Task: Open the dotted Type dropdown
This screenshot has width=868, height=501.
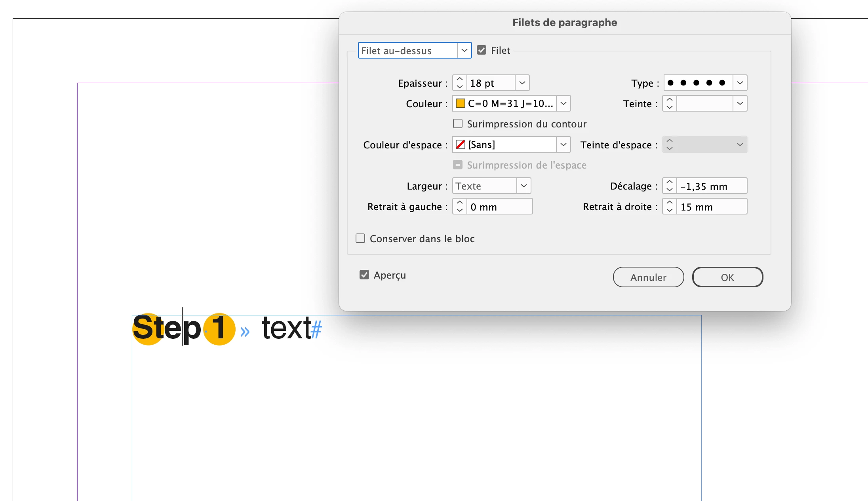Action: tap(740, 83)
